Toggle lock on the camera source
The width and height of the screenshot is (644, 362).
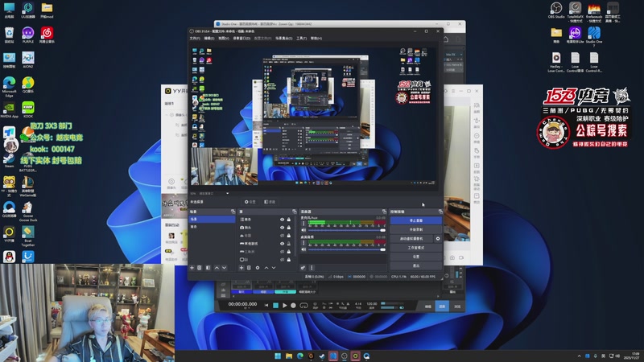[289, 228]
